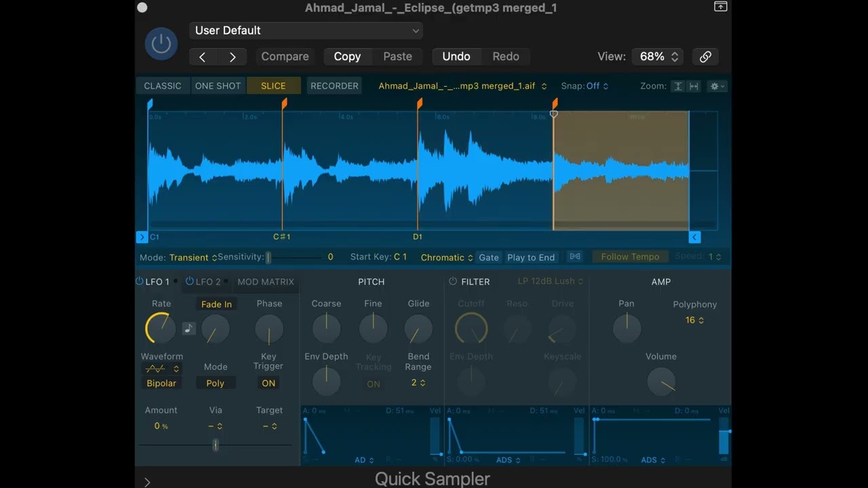The image size is (868, 488).
Task: Toggle LFO Poly mode button
Action: pos(215,384)
